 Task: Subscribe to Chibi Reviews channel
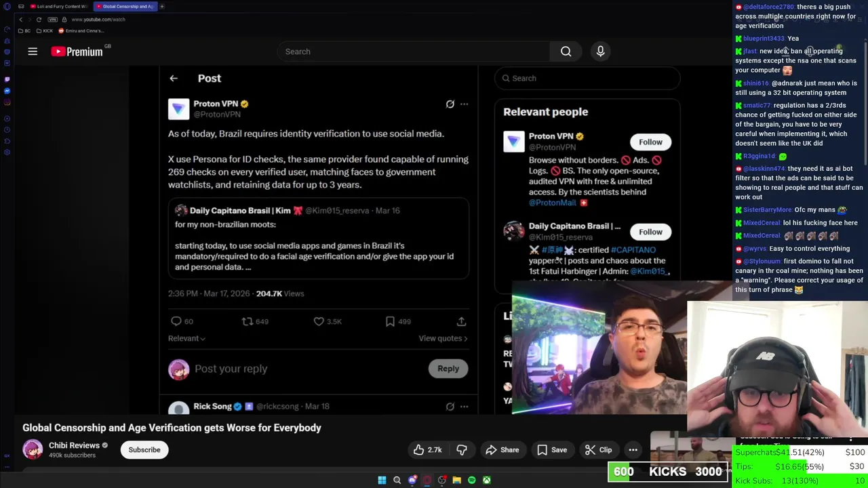(144, 450)
